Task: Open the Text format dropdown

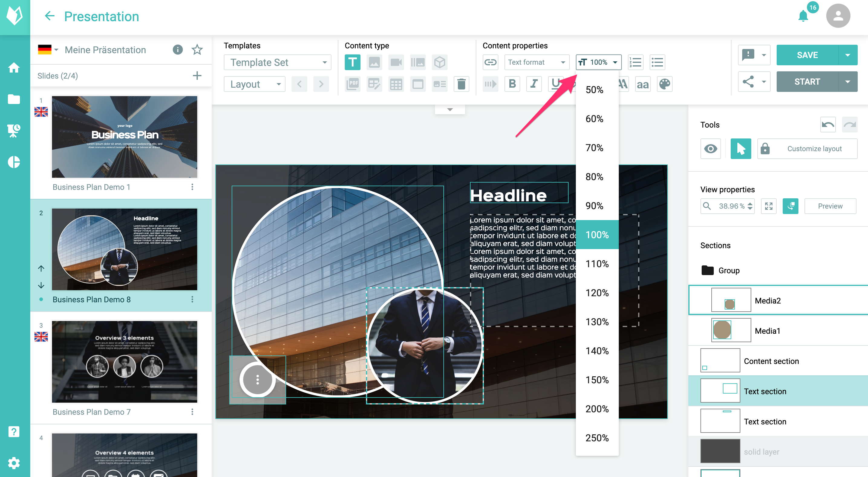Action: (x=537, y=62)
